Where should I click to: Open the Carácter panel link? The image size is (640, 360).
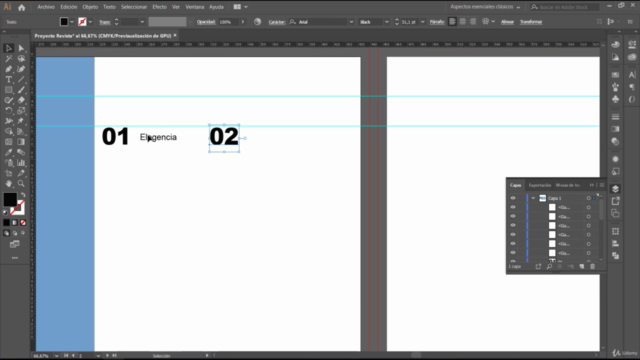(277, 22)
